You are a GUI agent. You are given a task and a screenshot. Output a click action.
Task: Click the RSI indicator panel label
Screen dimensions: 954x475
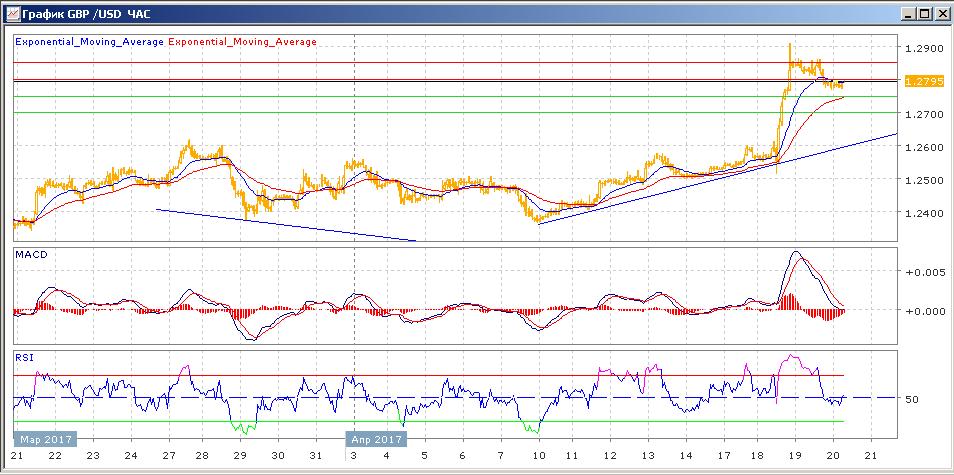coord(24,357)
